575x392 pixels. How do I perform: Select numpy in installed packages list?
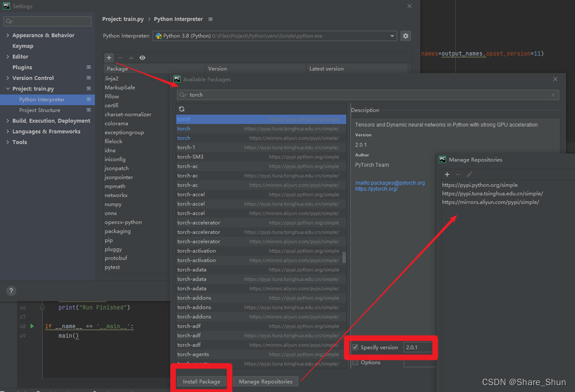(113, 204)
